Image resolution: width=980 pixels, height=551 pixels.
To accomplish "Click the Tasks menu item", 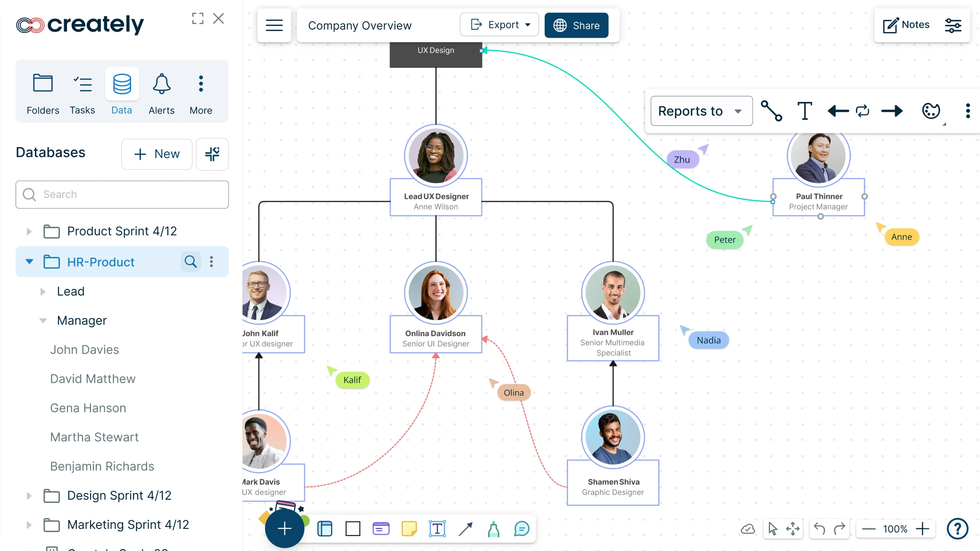I will click(82, 94).
